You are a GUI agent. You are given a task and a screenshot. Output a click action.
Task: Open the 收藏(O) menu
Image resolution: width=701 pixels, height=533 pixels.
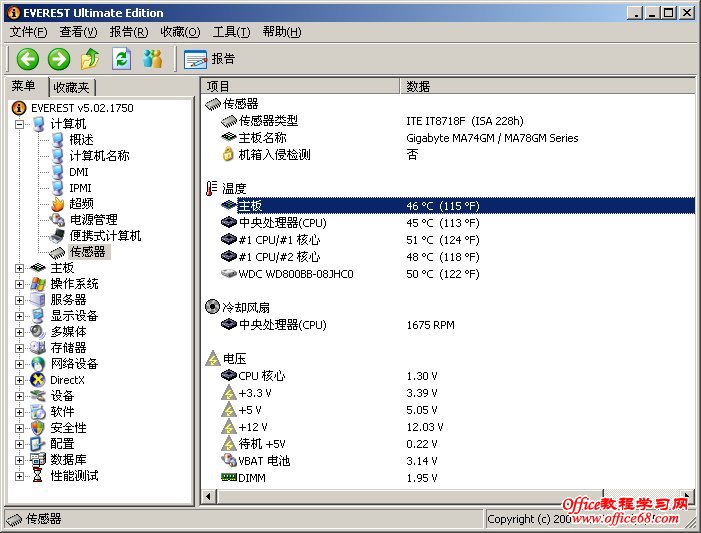tap(180, 32)
